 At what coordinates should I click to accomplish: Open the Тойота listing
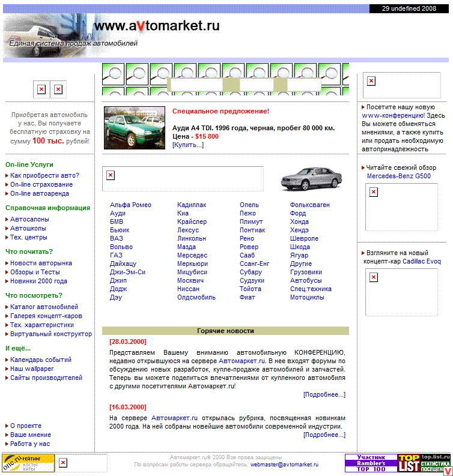point(251,289)
